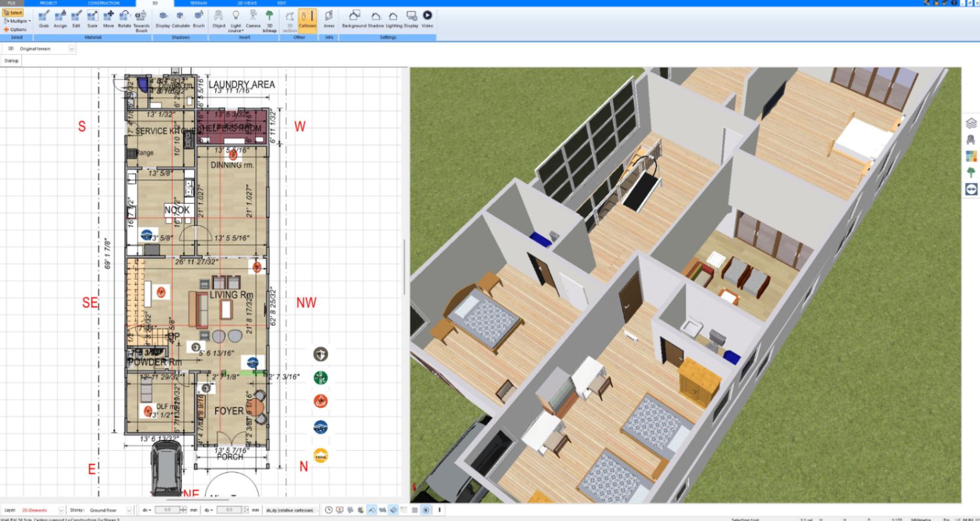Image resolution: width=980 pixels, height=521 pixels.
Task: Click the Towards Brush icon
Action: coord(141,21)
